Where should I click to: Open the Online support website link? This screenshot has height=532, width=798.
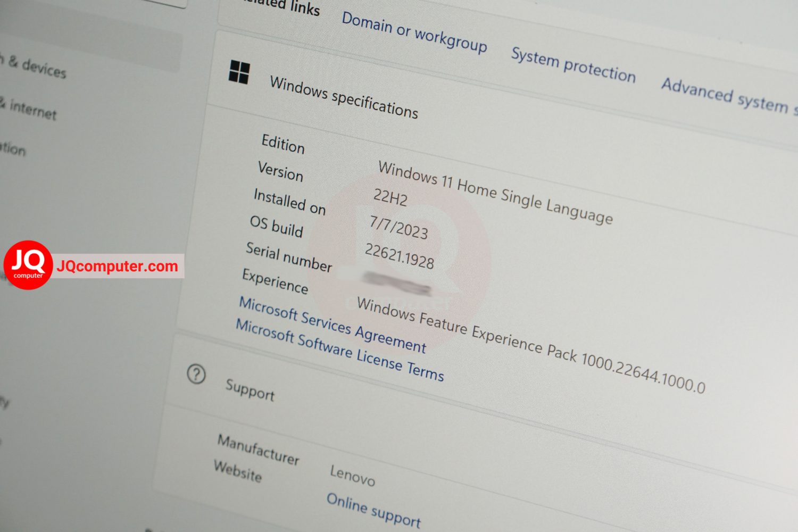(x=373, y=510)
